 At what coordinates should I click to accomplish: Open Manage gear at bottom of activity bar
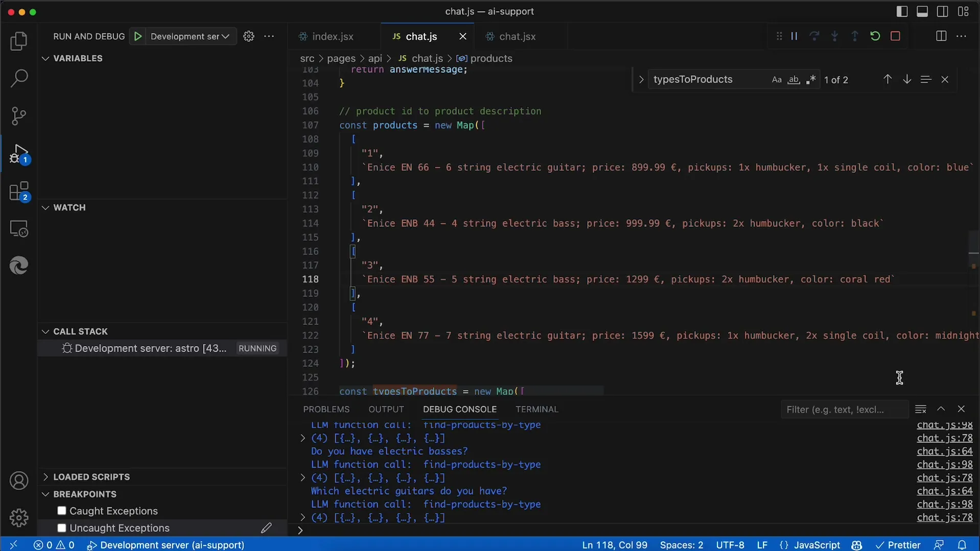pyautogui.click(x=19, y=518)
